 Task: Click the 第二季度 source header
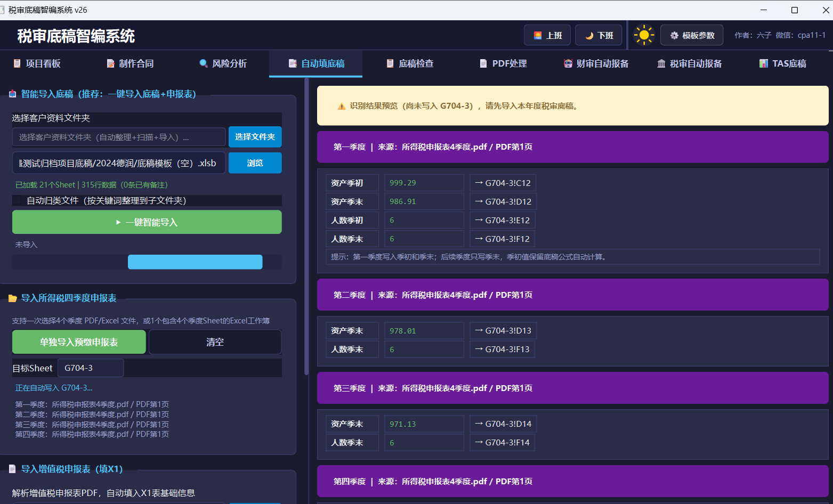(x=573, y=295)
